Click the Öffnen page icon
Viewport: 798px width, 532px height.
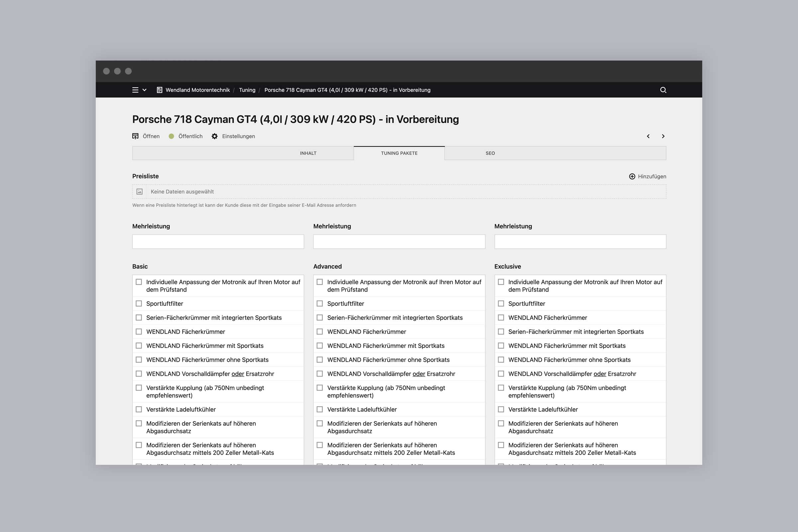[x=135, y=136]
